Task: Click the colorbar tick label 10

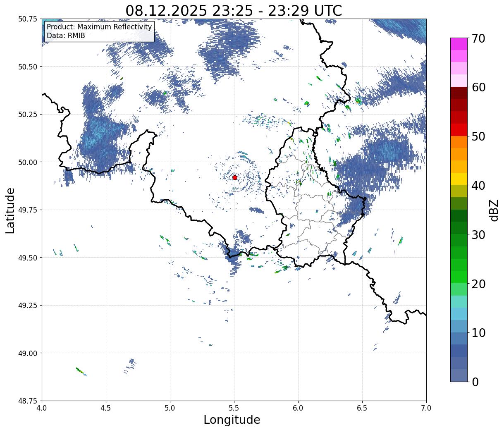Action: coord(478,332)
